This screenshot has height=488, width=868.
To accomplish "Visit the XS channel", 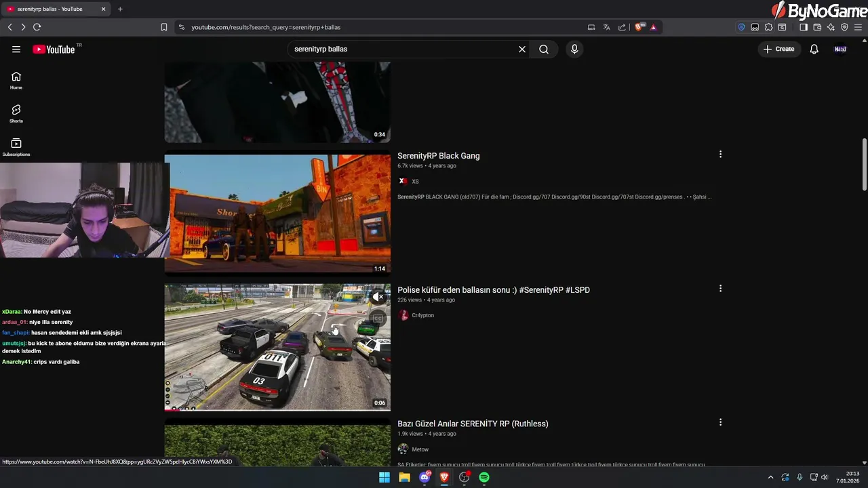I will tap(415, 181).
